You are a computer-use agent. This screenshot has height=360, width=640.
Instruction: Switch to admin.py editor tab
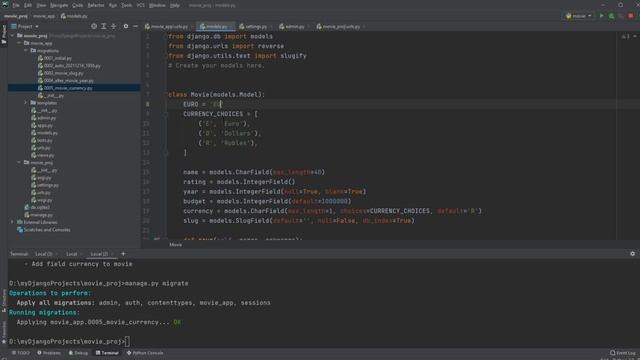pyautogui.click(x=294, y=27)
